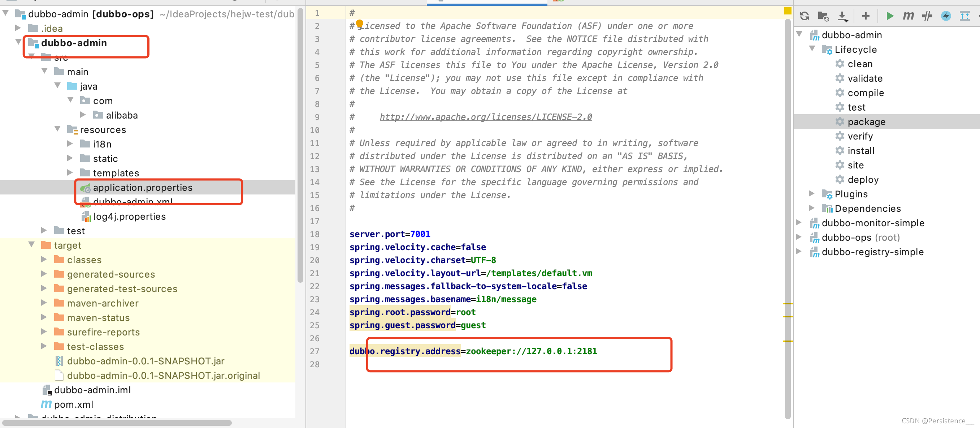Select pom.xml in the project tree
This screenshot has height=428, width=980.
(x=73, y=405)
